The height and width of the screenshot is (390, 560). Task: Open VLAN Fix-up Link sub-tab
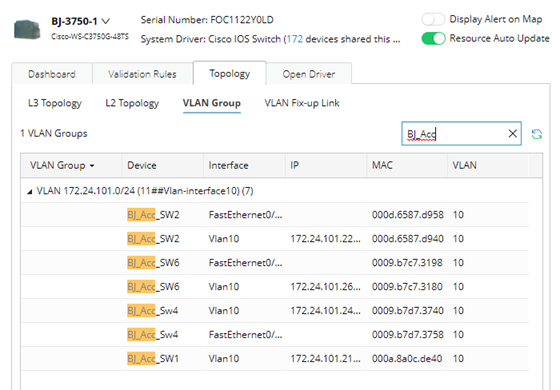302,103
